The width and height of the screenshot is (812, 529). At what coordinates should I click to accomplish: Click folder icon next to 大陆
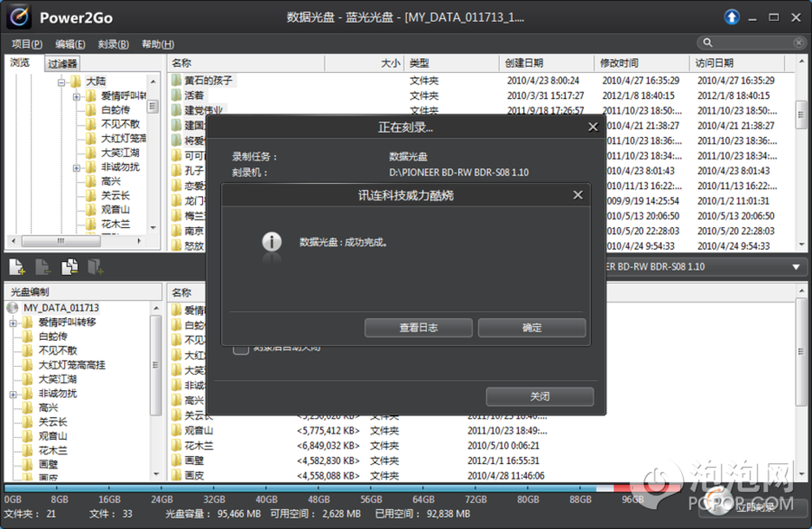[x=76, y=81]
